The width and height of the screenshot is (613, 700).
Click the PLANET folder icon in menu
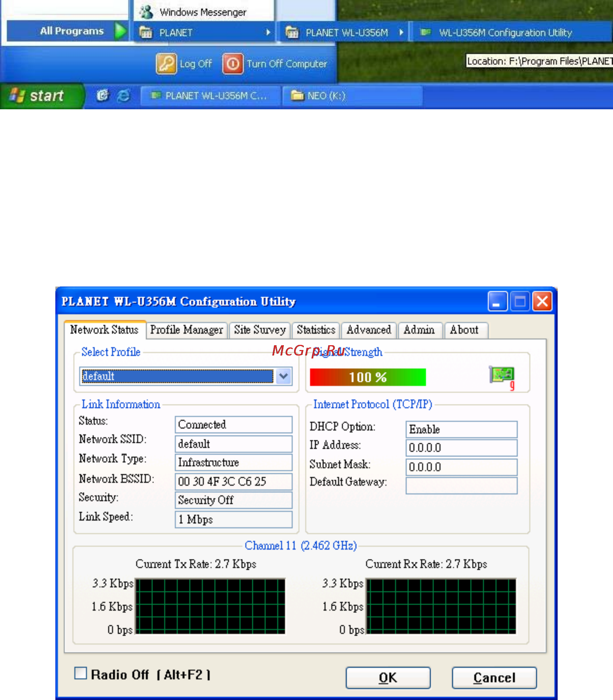click(146, 32)
